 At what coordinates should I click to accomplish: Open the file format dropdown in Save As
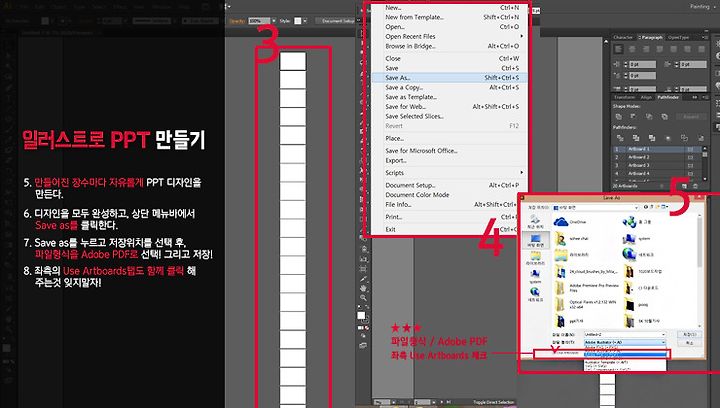664,342
